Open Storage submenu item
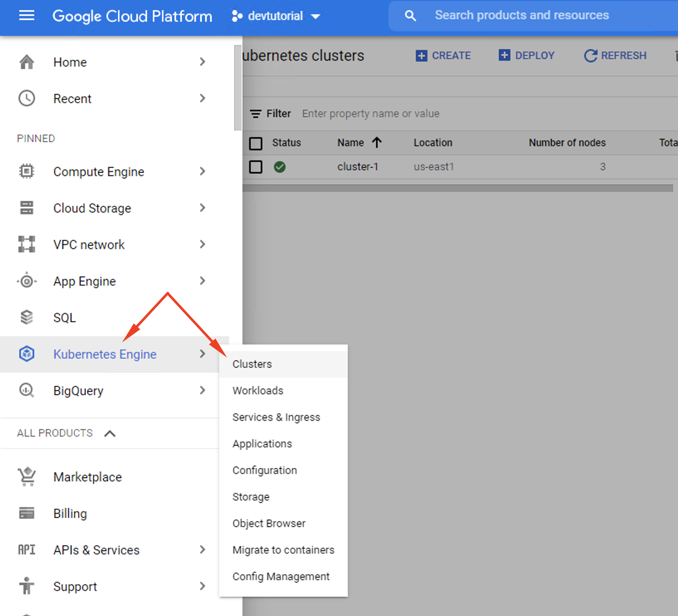The height and width of the screenshot is (616, 678). coord(283,497)
